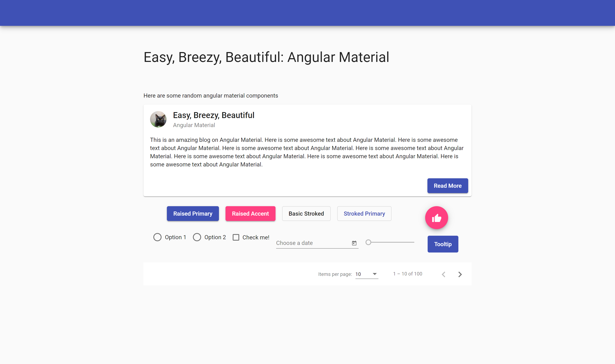Click Read More on the blog card
The height and width of the screenshot is (364, 615).
click(x=447, y=185)
